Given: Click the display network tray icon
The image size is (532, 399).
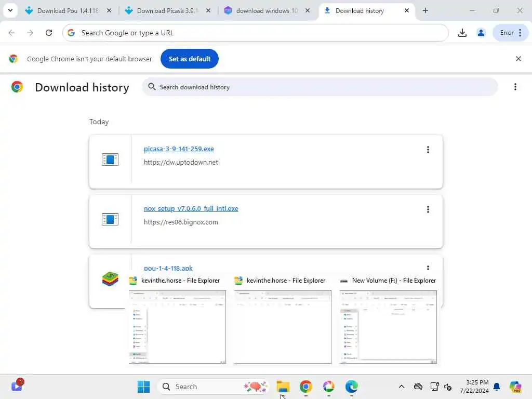Looking at the screenshot, I should (435, 387).
